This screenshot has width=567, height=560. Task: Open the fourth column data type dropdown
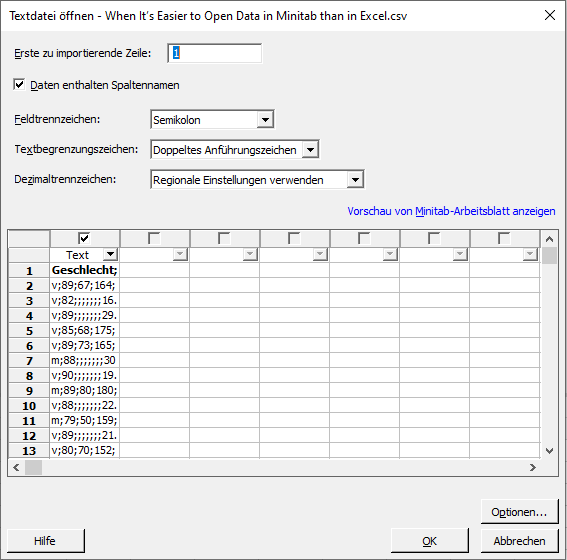(320, 255)
